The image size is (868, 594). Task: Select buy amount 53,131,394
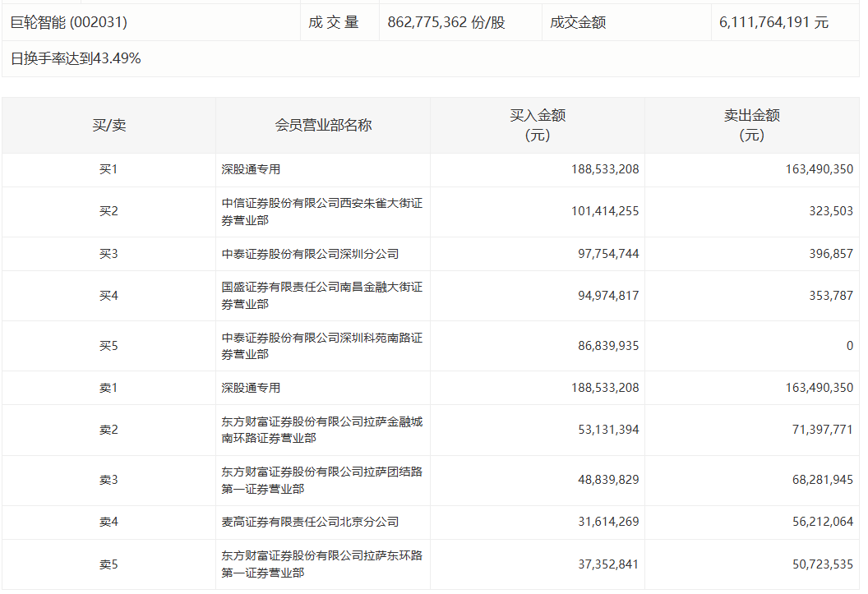[608, 430]
